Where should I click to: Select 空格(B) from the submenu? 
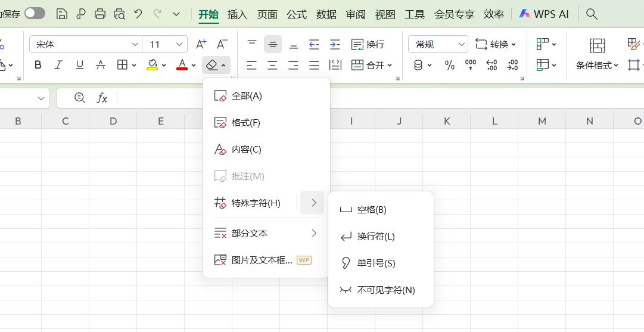pos(372,210)
